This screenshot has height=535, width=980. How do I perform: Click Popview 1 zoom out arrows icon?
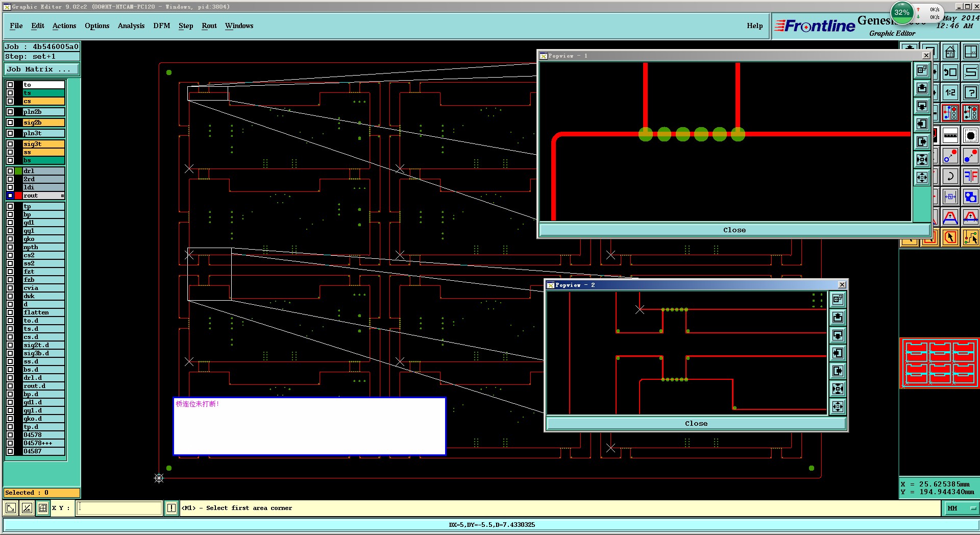pos(922,178)
